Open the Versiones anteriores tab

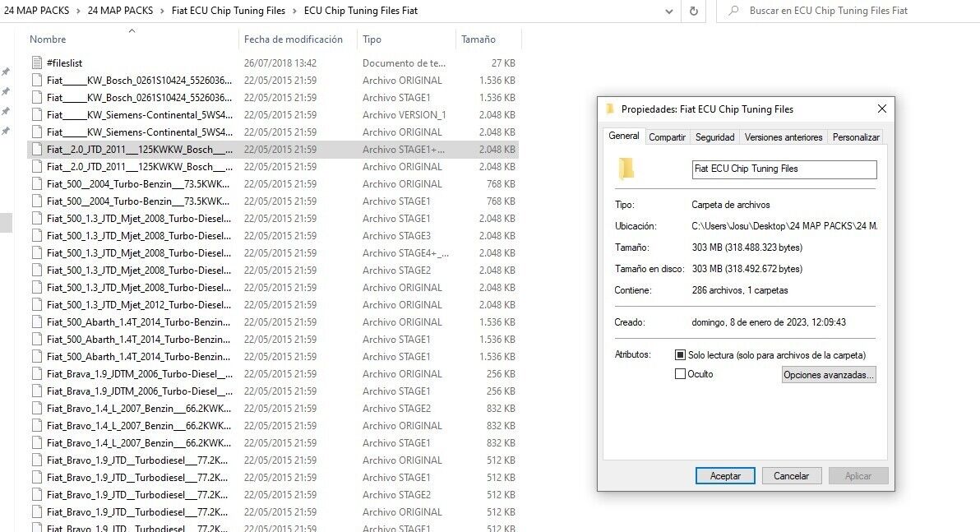pos(784,137)
